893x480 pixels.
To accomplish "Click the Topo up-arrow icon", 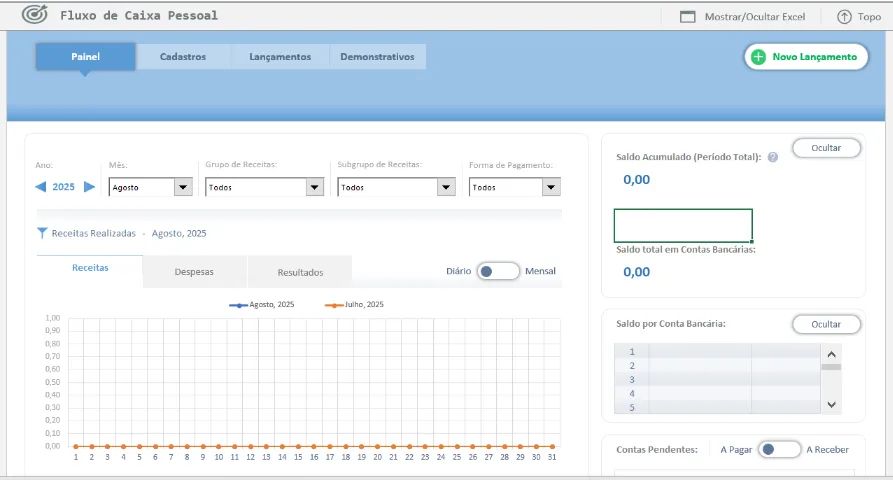I will tap(844, 17).
